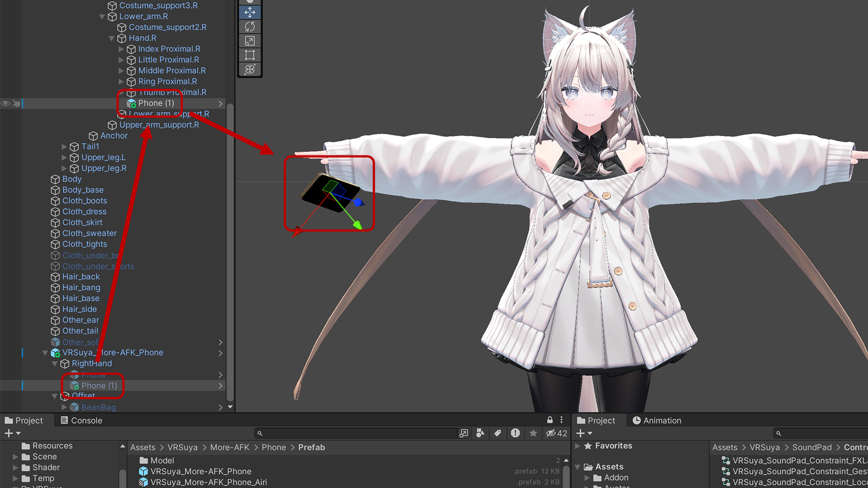Toggle hidden packages visibility count 42
Image resolution: width=868 pixels, height=488 pixels.
(x=557, y=433)
